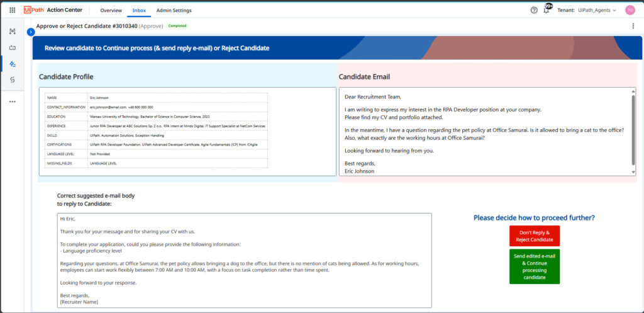Image resolution: width=644 pixels, height=313 pixels.
Task: Open the second sidebar icon below automation
Action: coord(13,48)
